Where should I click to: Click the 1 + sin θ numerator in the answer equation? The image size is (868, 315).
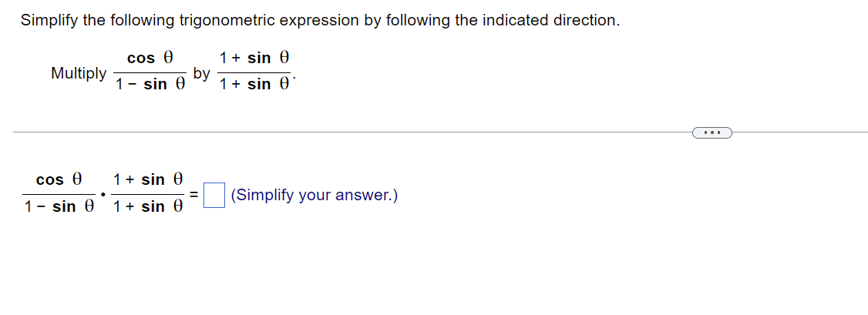[148, 180]
